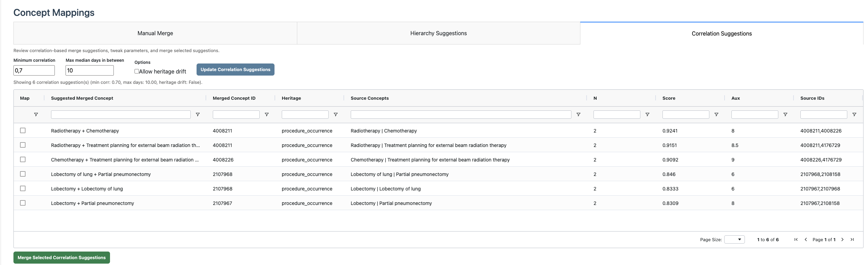Open filter icon for Source Concepts column
The width and height of the screenshot is (868, 265).
[578, 115]
